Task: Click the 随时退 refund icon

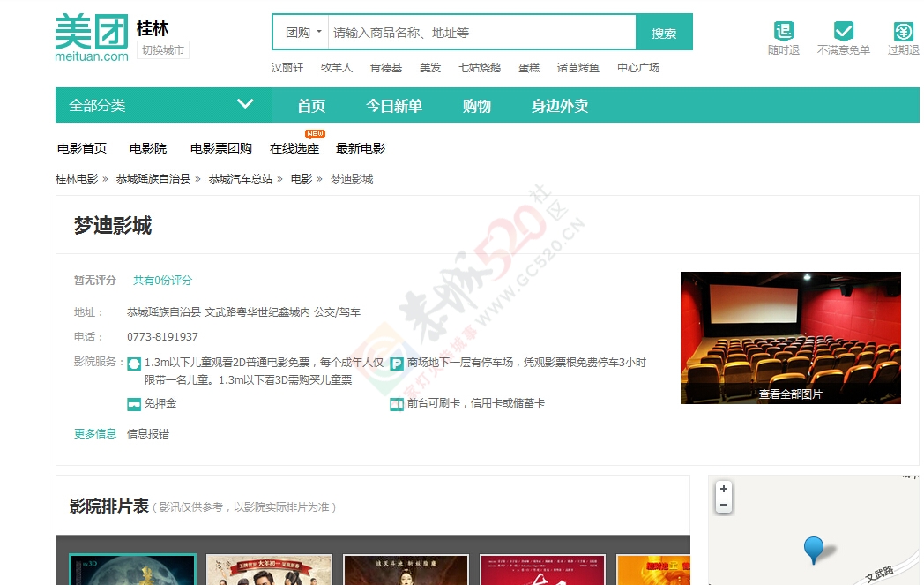Action: pos(784,31)
